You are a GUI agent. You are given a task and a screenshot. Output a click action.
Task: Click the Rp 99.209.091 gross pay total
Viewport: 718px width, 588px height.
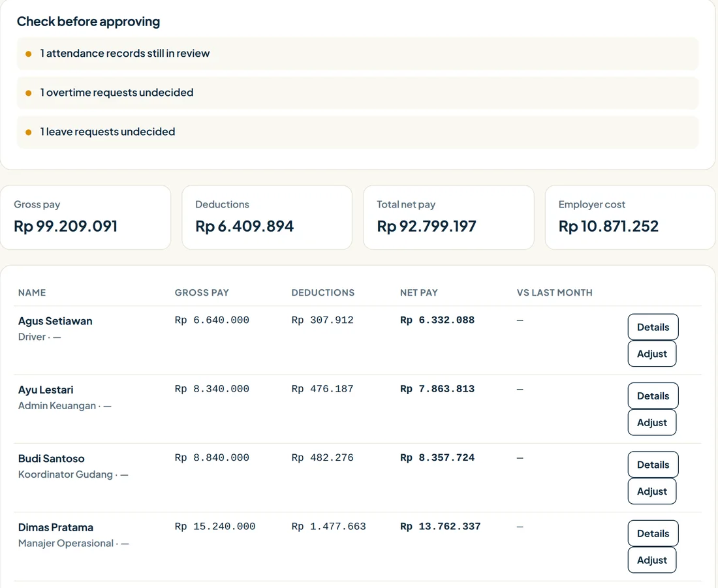[x=65, y=226]
